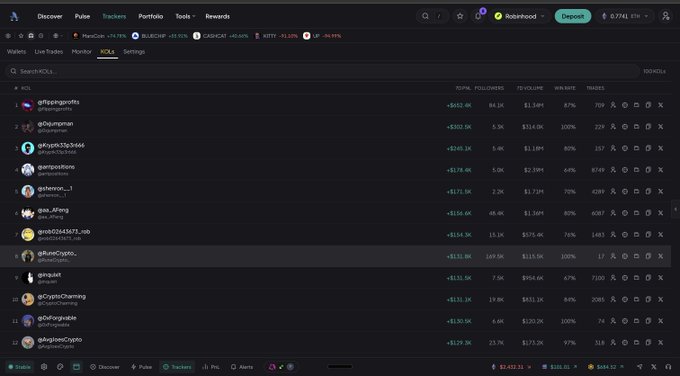Sort by FOLLOWERS column header
The height and width of the screenshot is (376, 680).
point(489,88)
